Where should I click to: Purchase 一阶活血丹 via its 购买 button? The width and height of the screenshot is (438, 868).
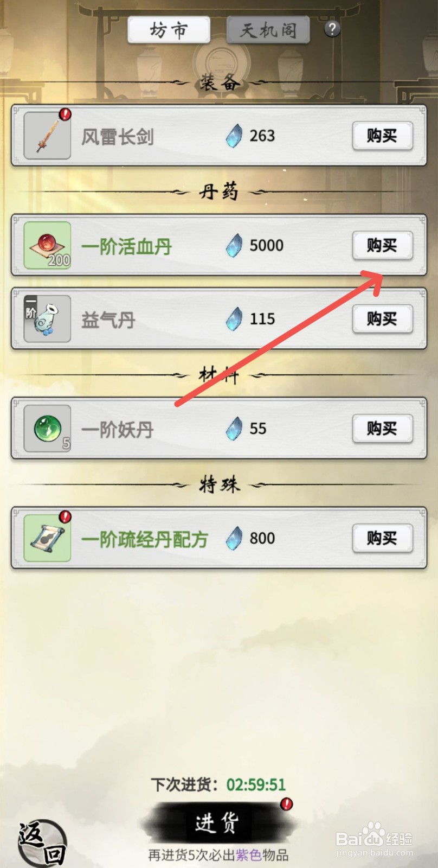point(382,245)
